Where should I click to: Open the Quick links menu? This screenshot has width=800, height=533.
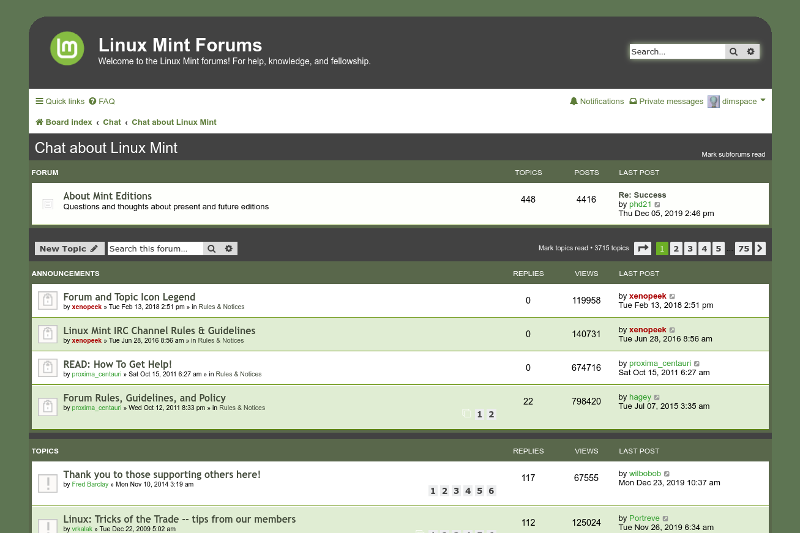[60, 101]
